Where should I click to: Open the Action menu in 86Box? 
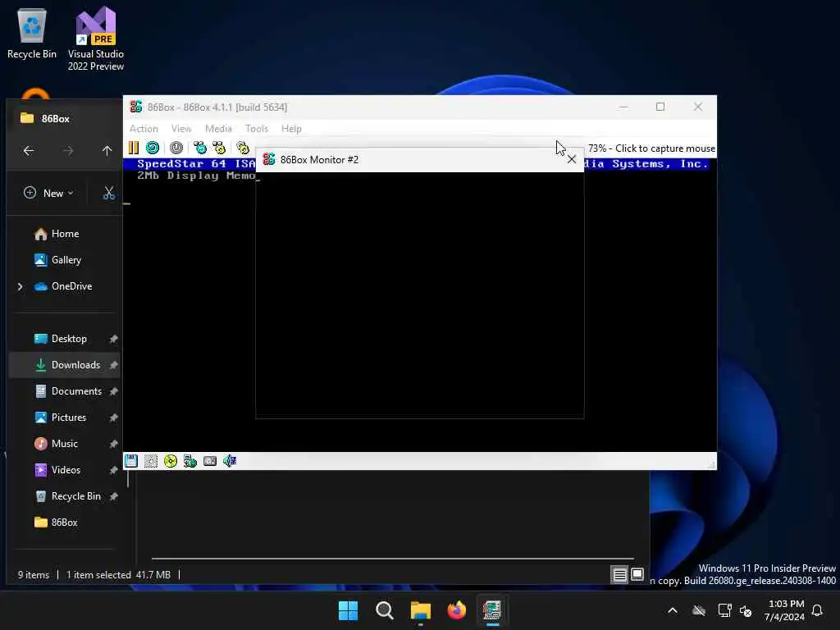point(144,129)
